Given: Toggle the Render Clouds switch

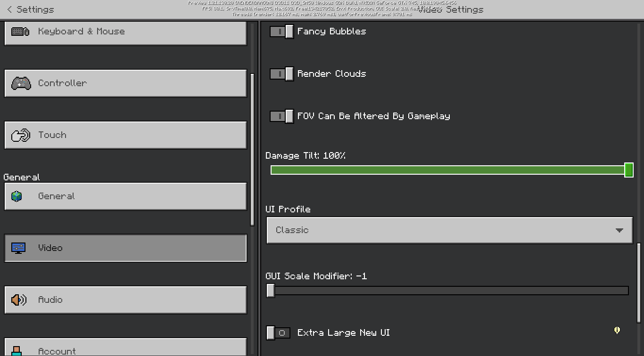Looking at the screenshot, I should coord(282,74).
